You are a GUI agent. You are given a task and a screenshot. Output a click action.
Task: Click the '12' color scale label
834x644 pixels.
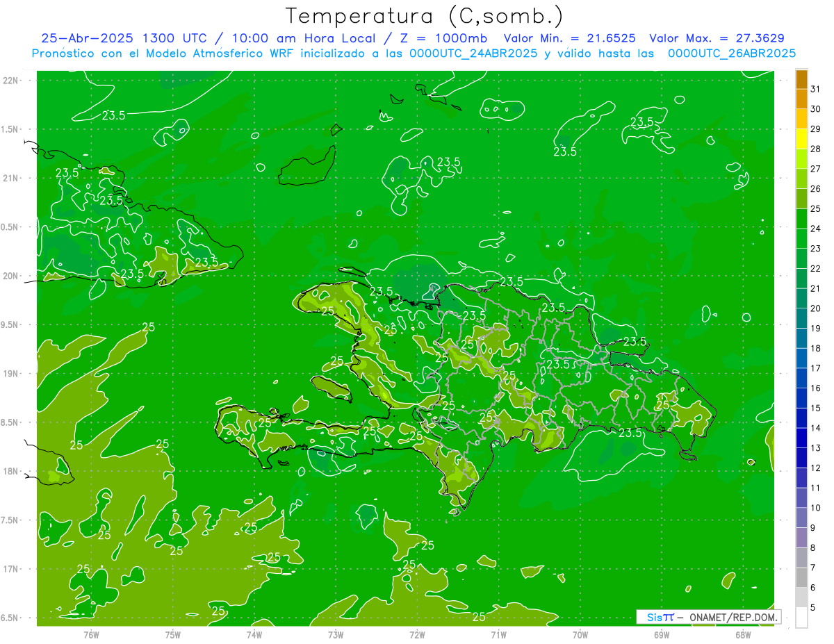coord(816,468)
